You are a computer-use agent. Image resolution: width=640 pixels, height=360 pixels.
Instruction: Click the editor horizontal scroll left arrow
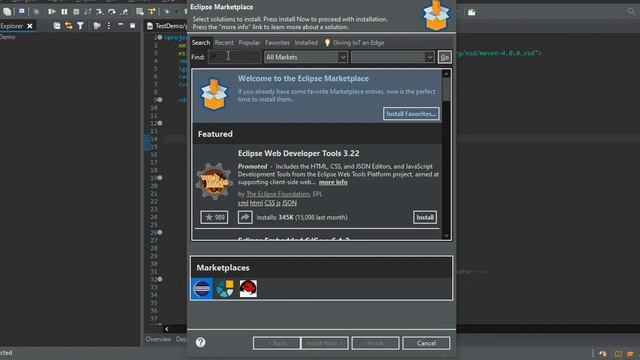point(167,329)
